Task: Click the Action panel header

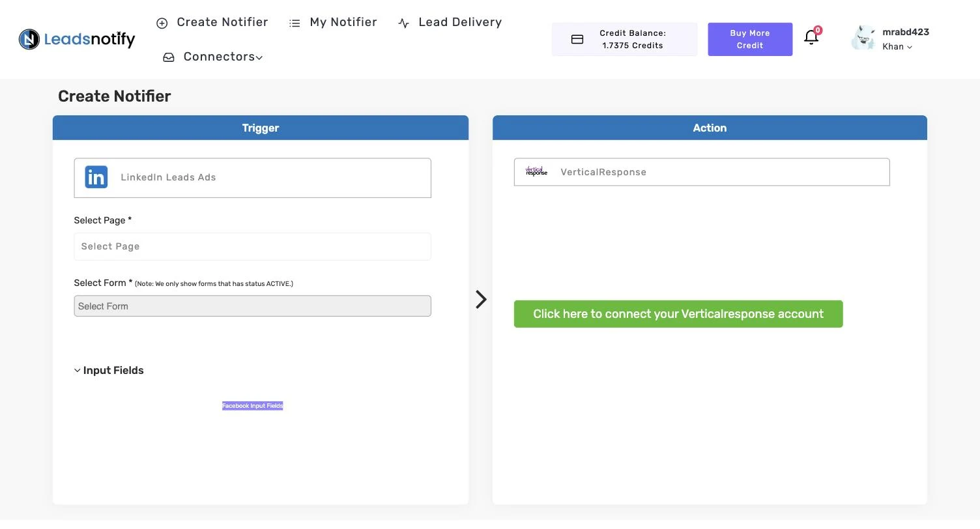Action: (x=710, y=128)
